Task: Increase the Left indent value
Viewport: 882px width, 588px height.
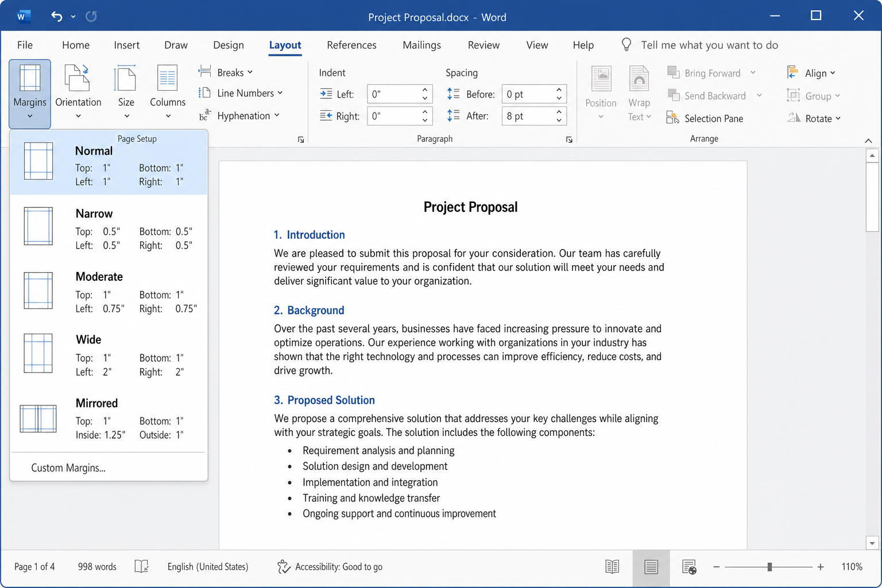Action: click(x=425, y=90)
